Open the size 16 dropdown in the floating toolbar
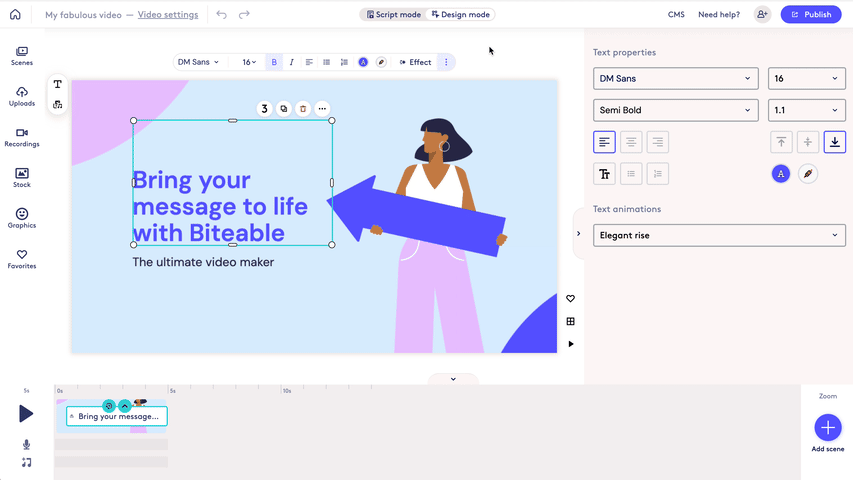 coord(249,62)
